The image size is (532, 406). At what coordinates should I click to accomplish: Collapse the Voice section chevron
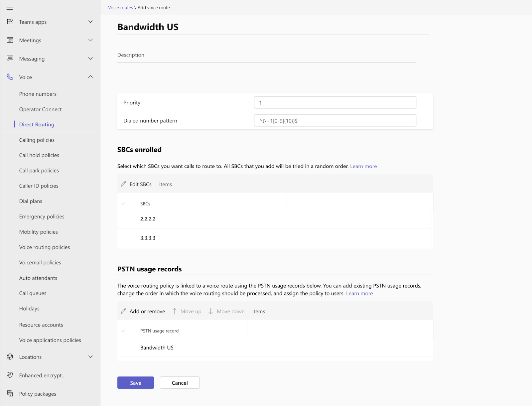[x=90, y=77]
